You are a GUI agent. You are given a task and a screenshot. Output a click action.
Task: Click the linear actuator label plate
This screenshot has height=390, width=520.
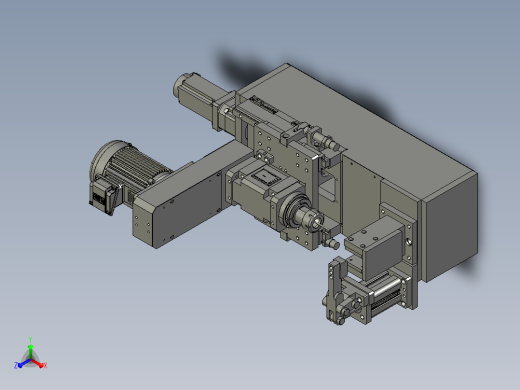[264, 104]
